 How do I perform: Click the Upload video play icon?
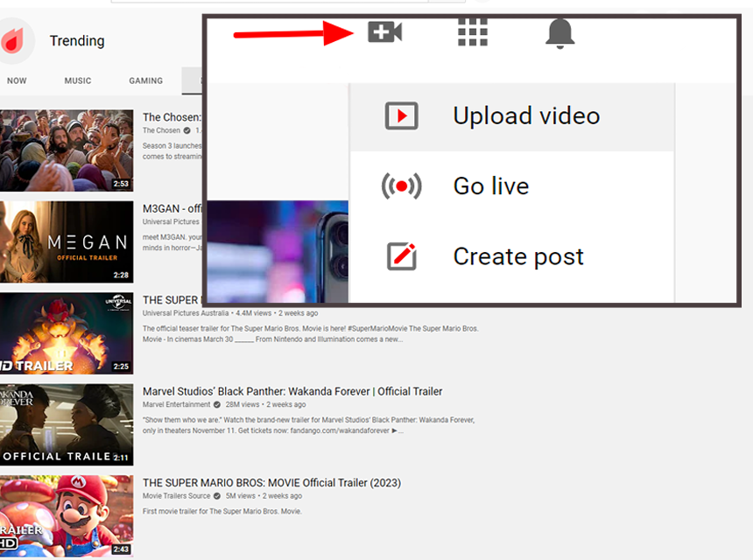pos(402,115)
